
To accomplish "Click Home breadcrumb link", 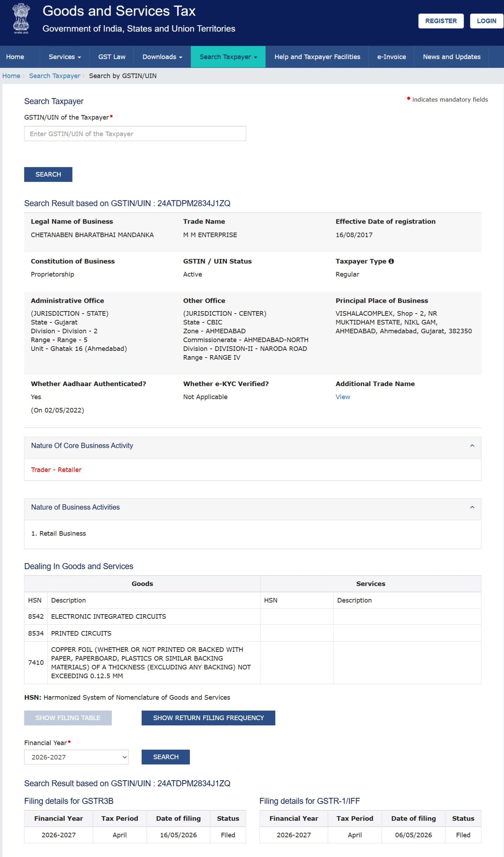I will [11, 76].
